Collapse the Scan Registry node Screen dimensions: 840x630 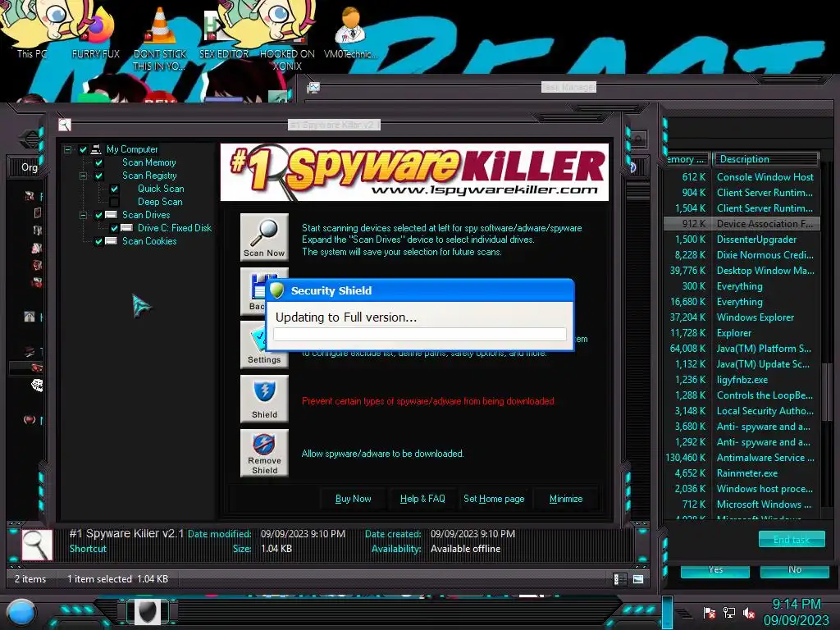point(83,176)
